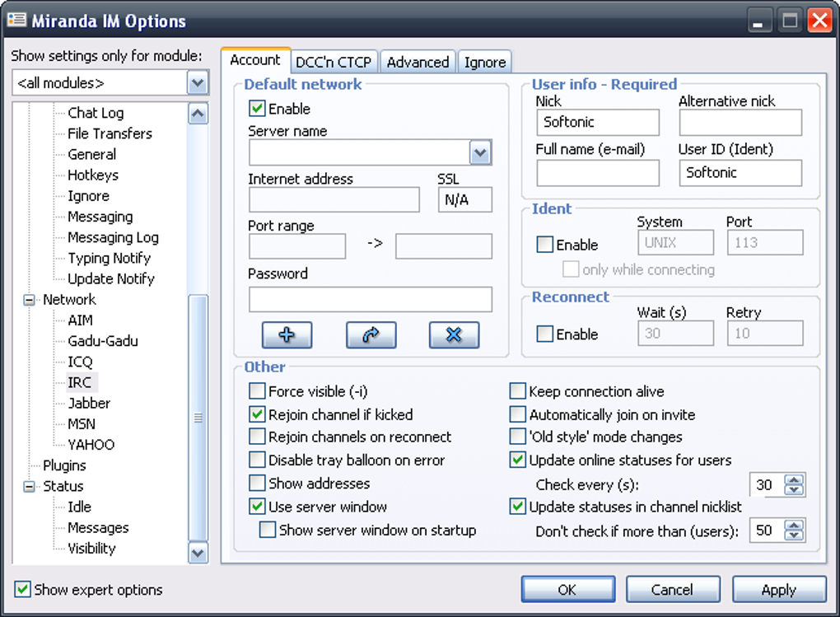Click the delete network X icon button

click(x=454, y=335)
